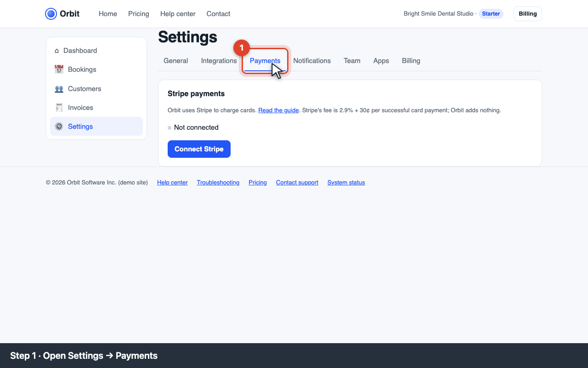Click the Billing button in header
Image resolution: width=588 pixels, height=368 pixels.
coord(528,14)
